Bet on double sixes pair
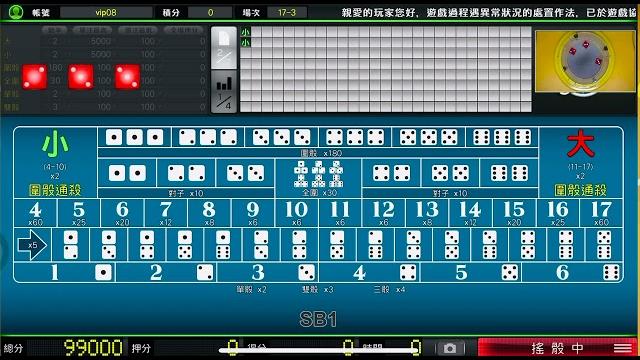640x360 pixels. pyautogui.click(x=509, y=173)
